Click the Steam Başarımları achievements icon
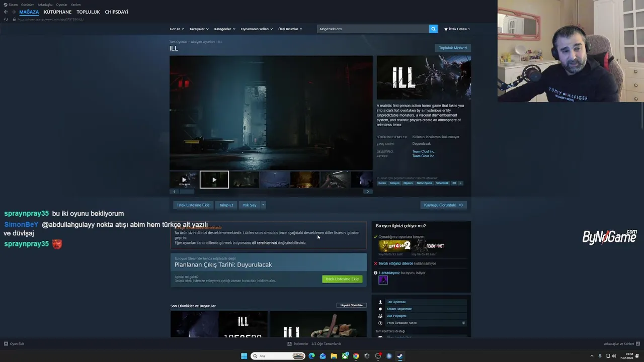Image resolution: width=644 pixels, height=362 pixels. [x=380, y=309]
